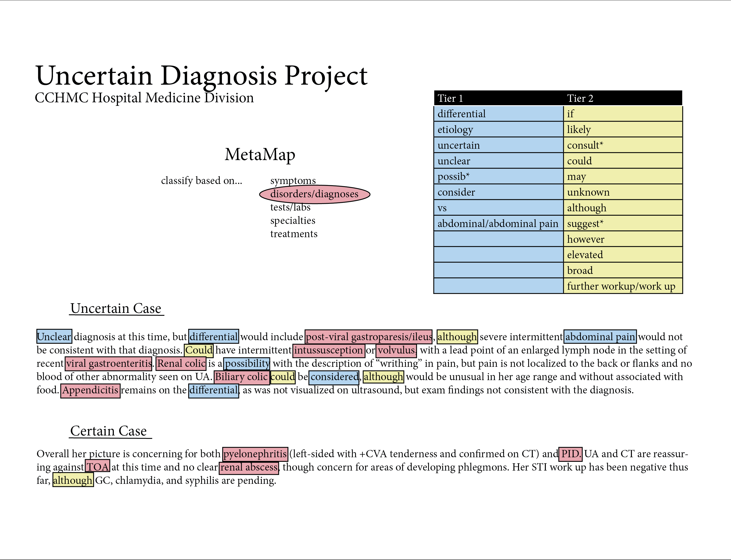
Task: Click the 'Tier 2' table header
Action: [623, 98]
